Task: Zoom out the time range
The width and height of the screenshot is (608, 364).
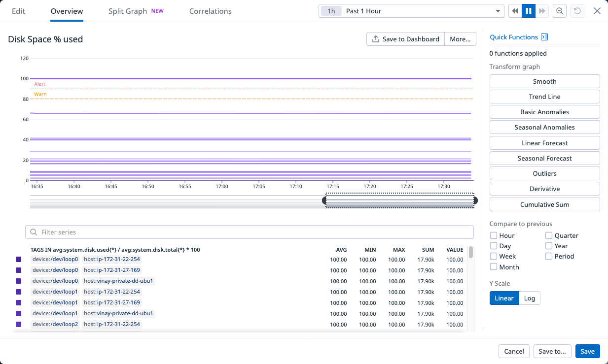Action: click(x=560, y=11)
